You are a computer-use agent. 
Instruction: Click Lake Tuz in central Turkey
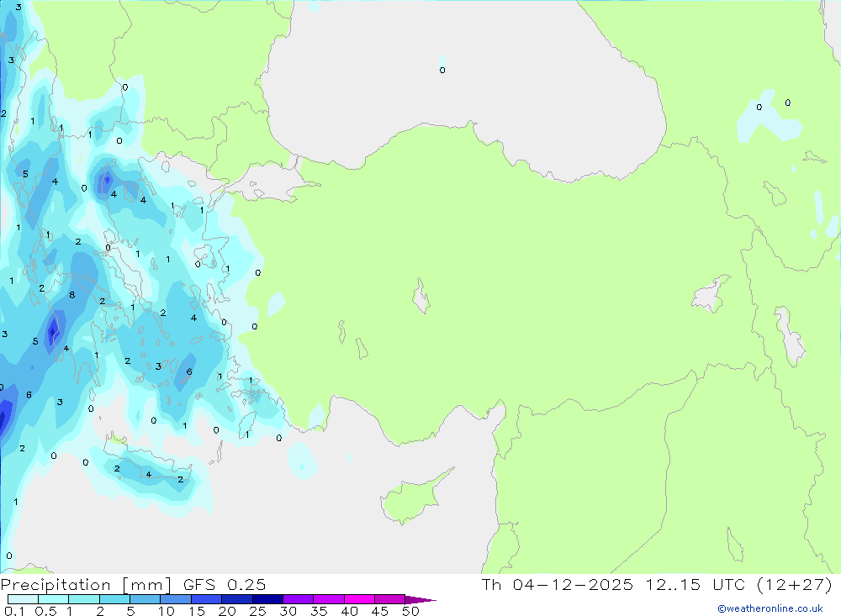pos(420,297)
